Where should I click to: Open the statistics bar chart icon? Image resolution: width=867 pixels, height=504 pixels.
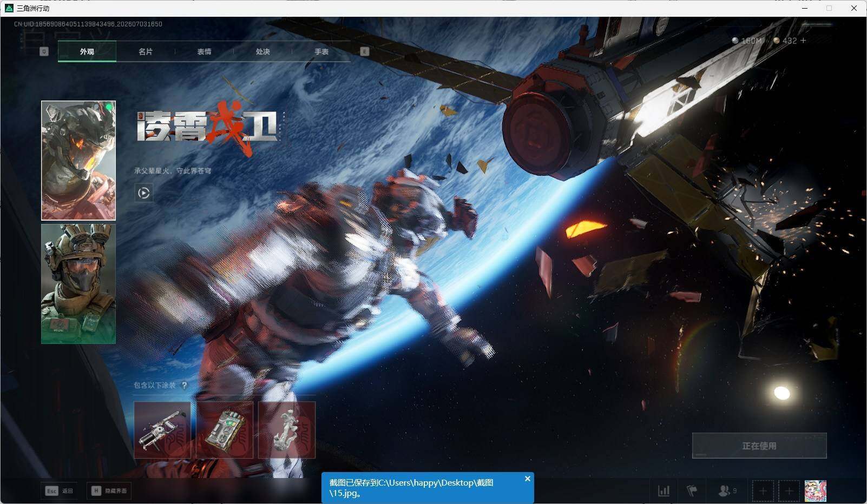coord(664,490)
